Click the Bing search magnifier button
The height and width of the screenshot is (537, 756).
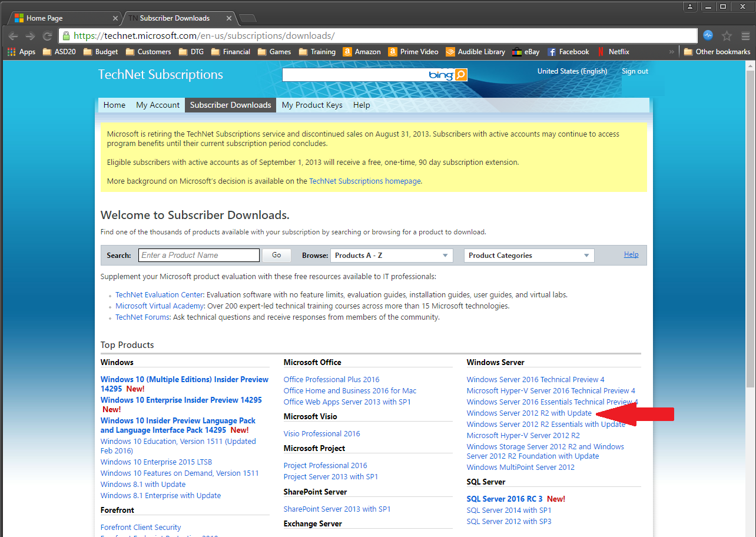[461, 75]
